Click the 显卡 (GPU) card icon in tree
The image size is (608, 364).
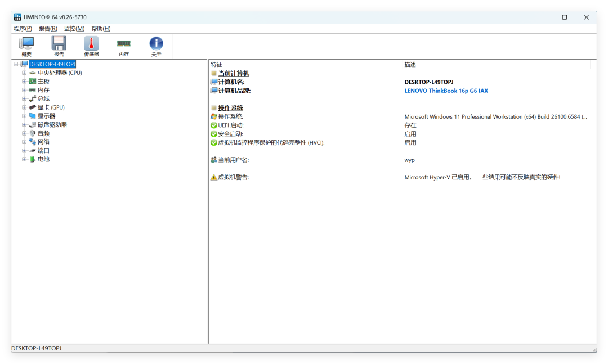(x=33, y=107)
